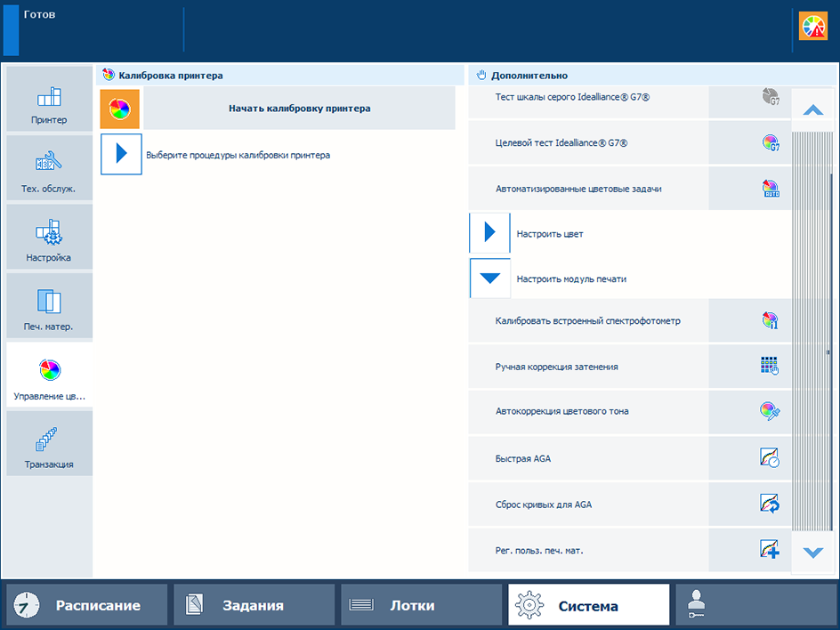Switch to the Задания tab
The height and width of the screenshot is (630, 840).
click(x=254, y=605)
